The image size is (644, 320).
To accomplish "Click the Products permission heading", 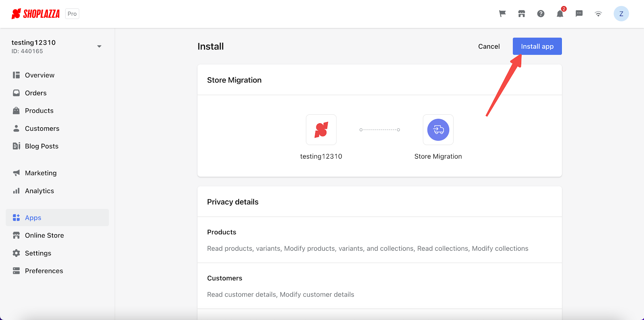I will pos(221,232).
